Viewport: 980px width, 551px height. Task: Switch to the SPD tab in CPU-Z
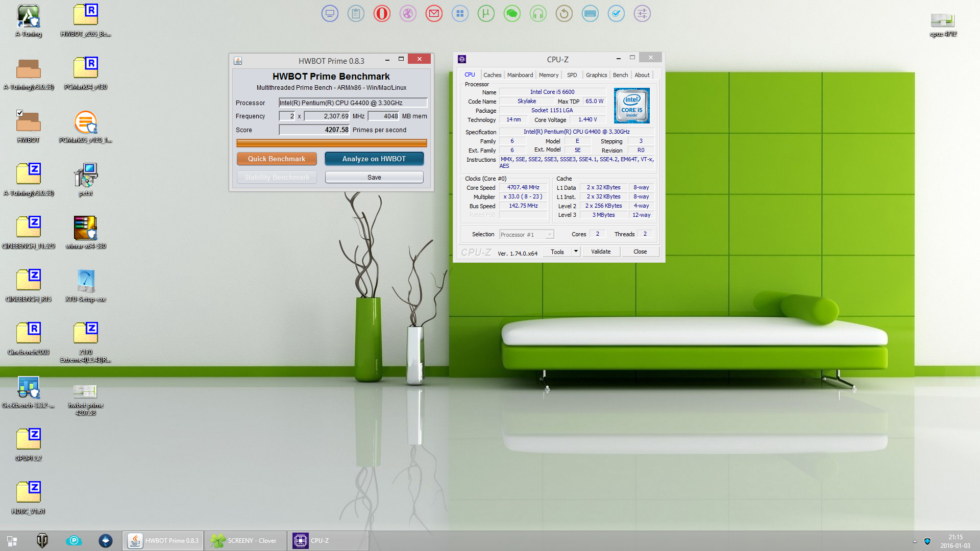572,75
